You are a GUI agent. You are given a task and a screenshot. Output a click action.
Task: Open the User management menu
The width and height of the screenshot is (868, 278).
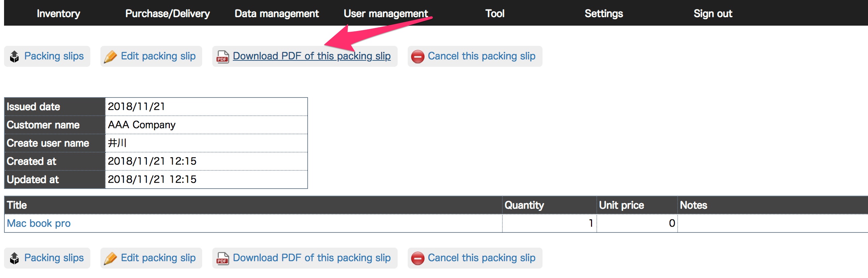click(386, 13)
